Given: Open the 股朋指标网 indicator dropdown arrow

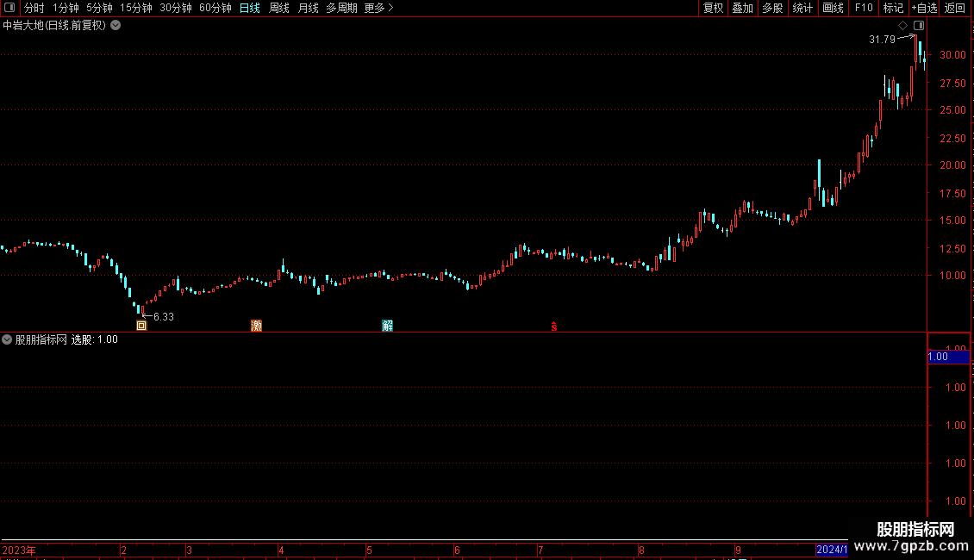Looking at the screenshot, I should pos(7,339).
